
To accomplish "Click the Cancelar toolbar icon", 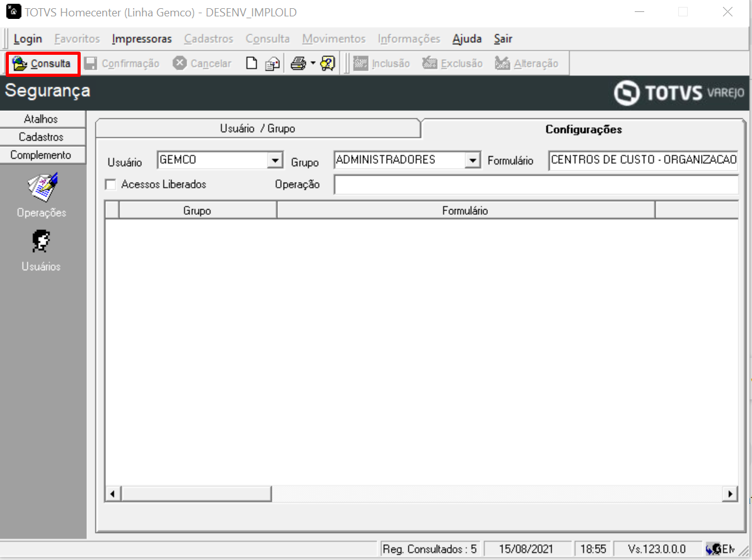I will coord(180,63).
